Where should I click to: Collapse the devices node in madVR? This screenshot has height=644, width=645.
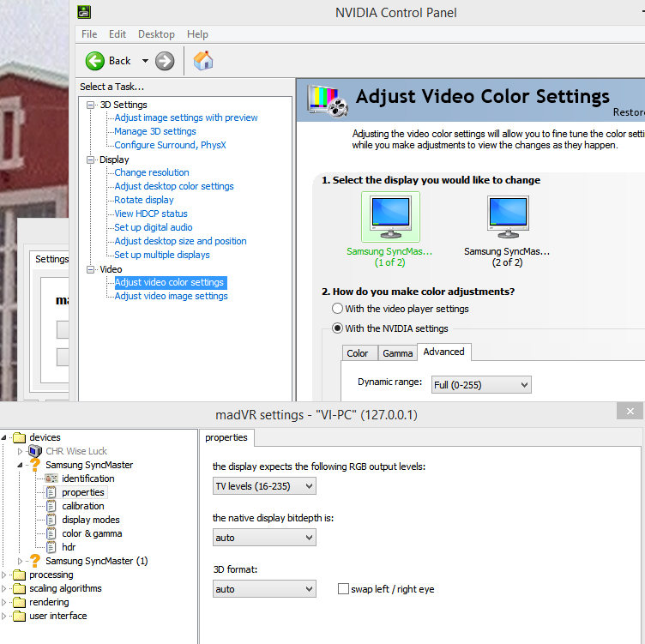pos(3,437)
